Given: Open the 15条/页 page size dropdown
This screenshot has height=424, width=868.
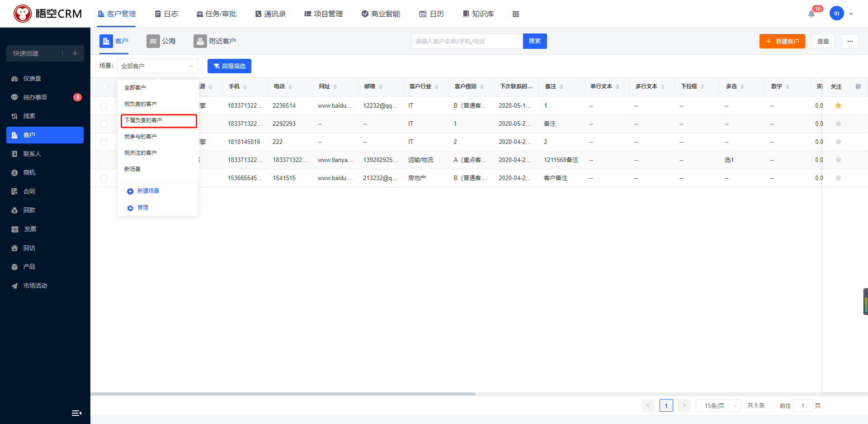Looking at the screenshot, I should [718, 405].
